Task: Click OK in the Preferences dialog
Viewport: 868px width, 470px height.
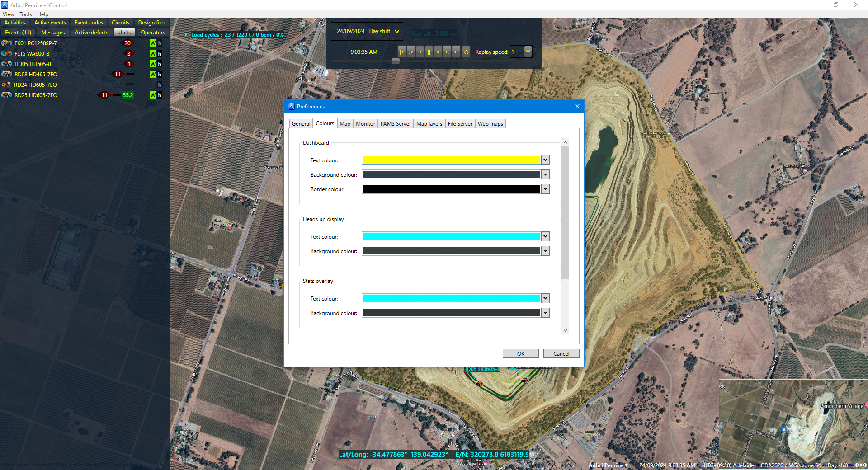Action: [x=521, y=353]
